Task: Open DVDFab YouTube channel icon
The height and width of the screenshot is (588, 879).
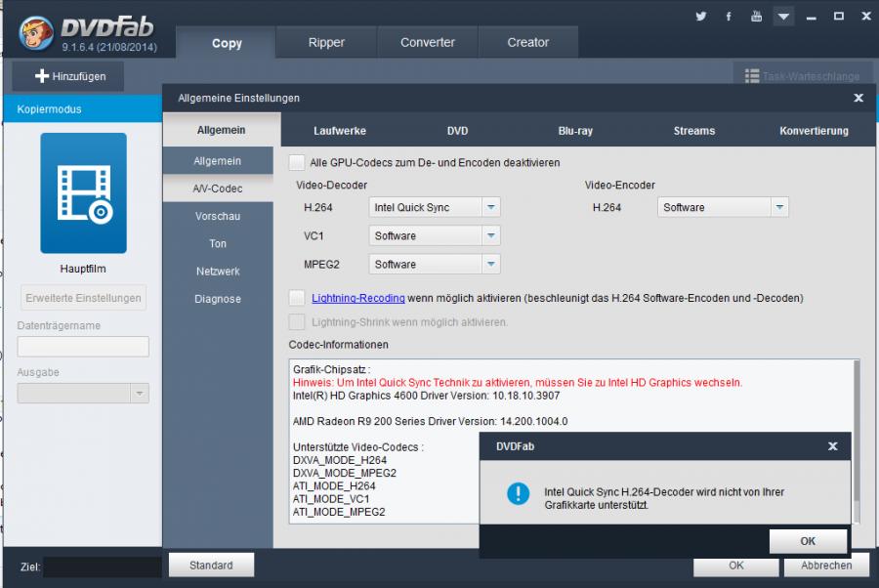Action: (x=756, y=16)
